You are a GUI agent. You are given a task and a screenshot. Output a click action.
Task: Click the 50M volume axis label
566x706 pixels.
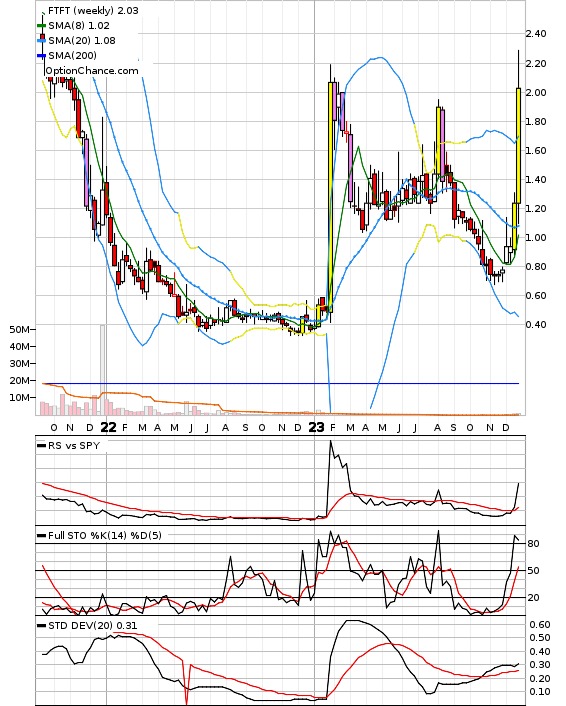point(19,330)
